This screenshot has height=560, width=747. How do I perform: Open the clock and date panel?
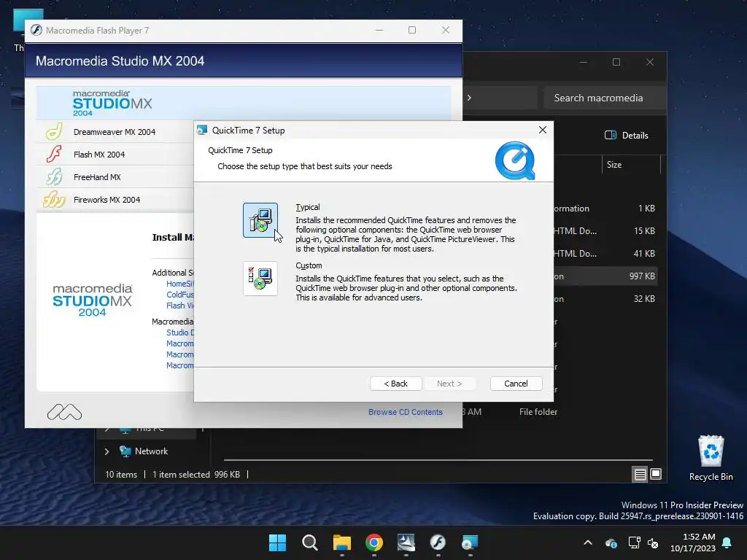point(693,542)
